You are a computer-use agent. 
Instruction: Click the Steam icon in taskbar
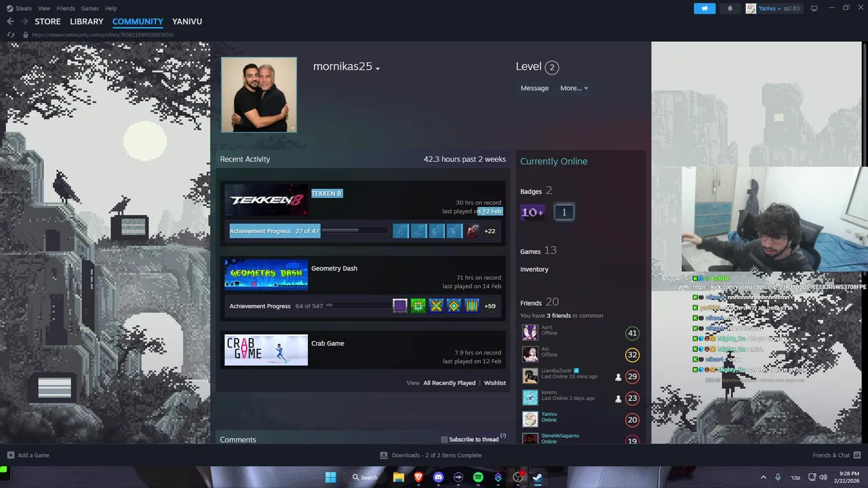(x=537, y=477)
